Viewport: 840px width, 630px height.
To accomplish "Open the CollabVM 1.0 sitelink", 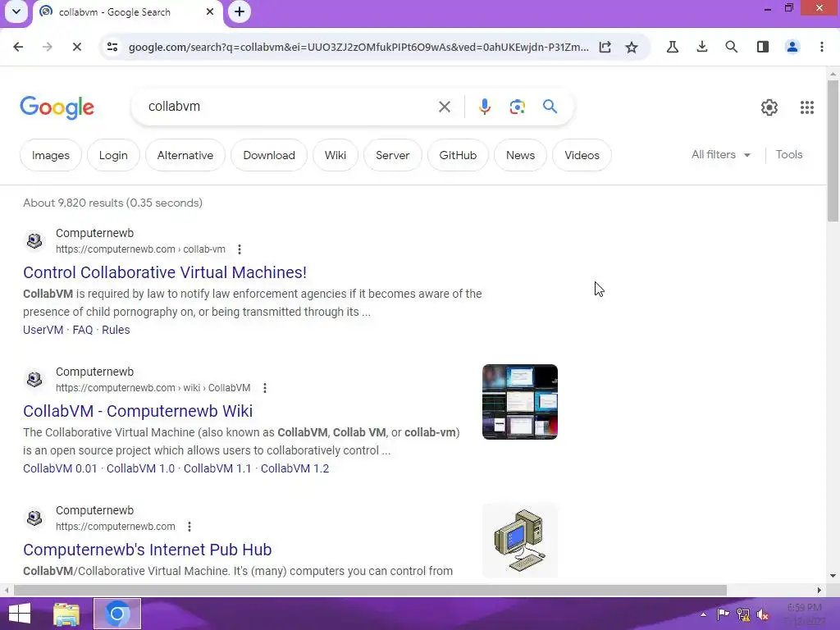I will tap(140, 468).
